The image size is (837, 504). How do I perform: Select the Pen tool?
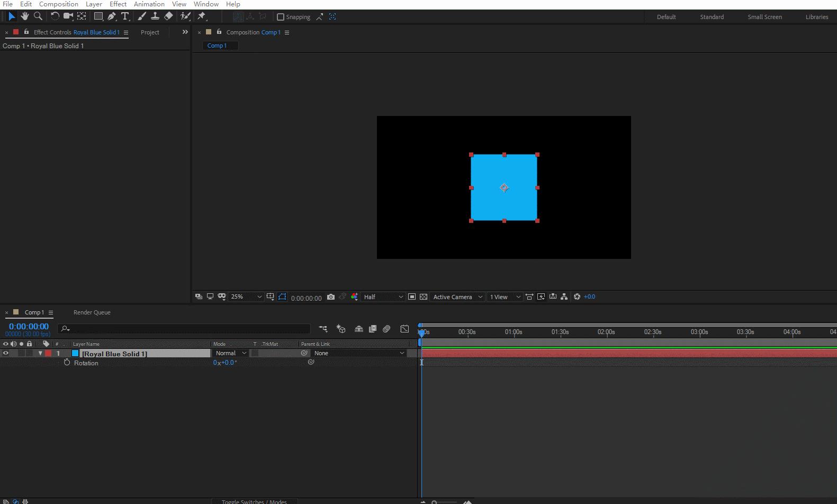coord(112,16)
